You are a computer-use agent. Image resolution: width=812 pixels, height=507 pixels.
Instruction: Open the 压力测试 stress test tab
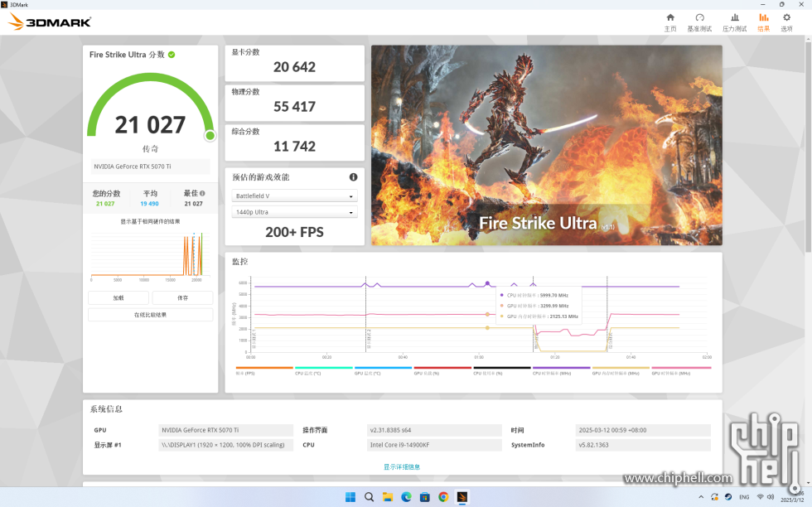734,23
